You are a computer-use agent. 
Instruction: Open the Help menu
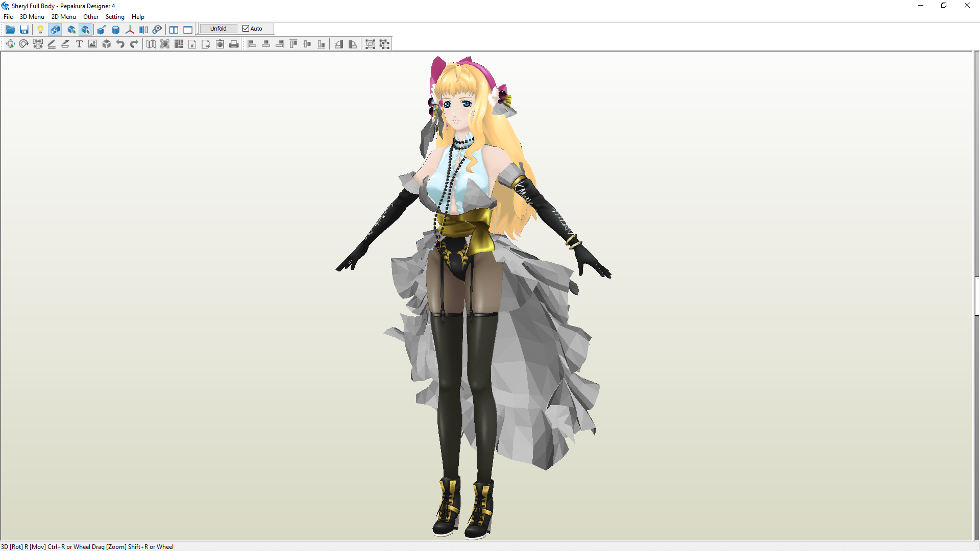click(x=138, y=16)
